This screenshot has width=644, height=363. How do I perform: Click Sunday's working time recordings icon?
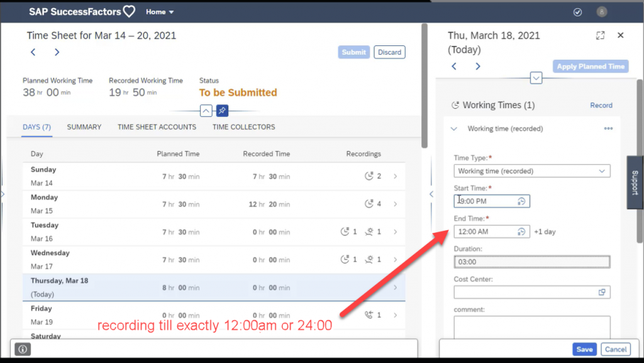pos(369,176)
